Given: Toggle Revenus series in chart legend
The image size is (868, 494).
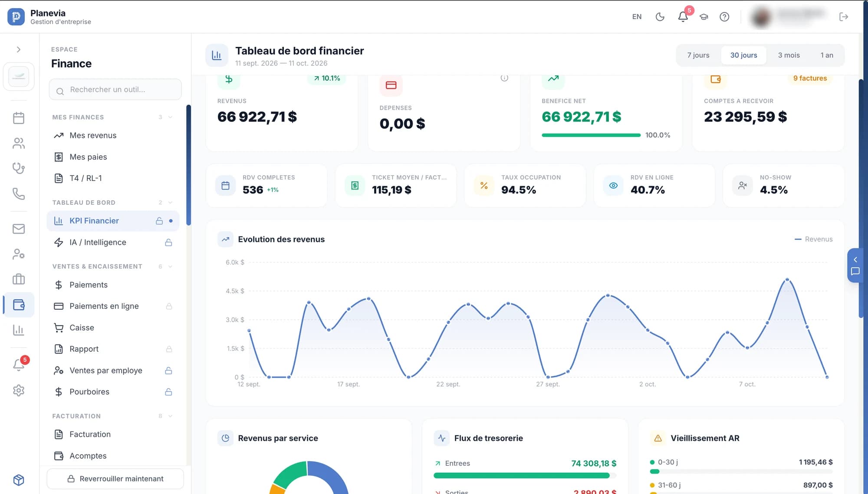Looking at the screenshot, I should coord(813,239).
